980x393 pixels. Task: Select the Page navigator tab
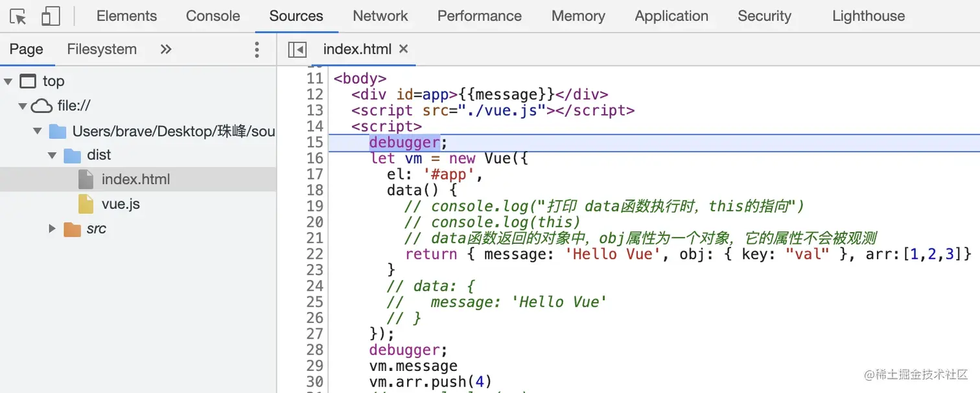pos(27,49)
